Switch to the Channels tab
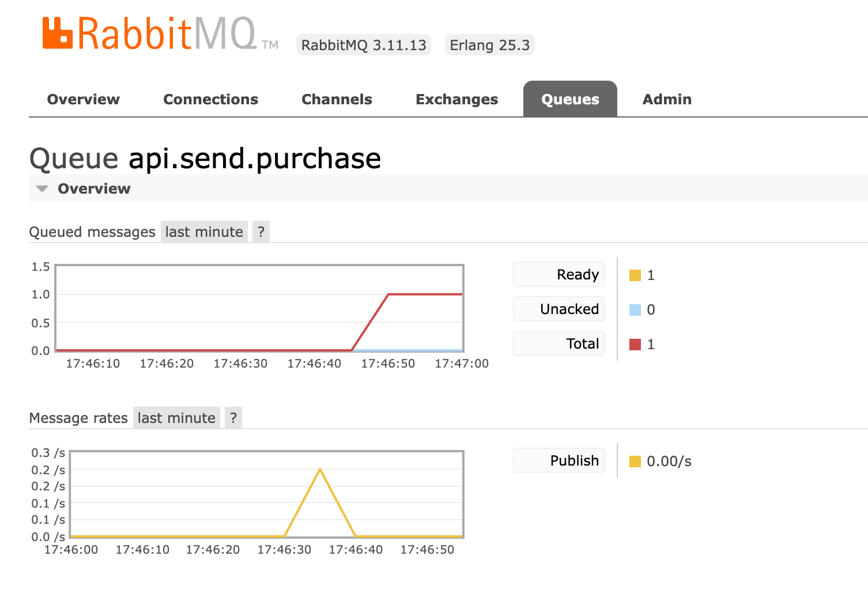868x590 pixels. [337, 99]
